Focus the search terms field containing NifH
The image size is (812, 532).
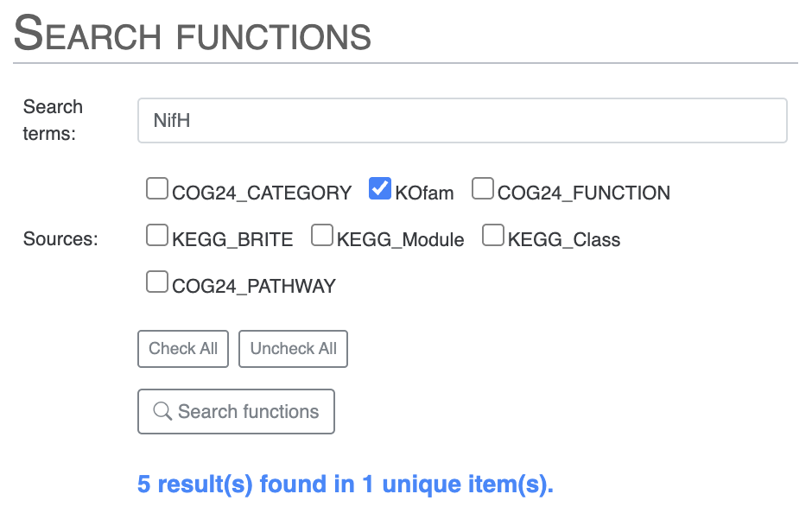point(462,121)
